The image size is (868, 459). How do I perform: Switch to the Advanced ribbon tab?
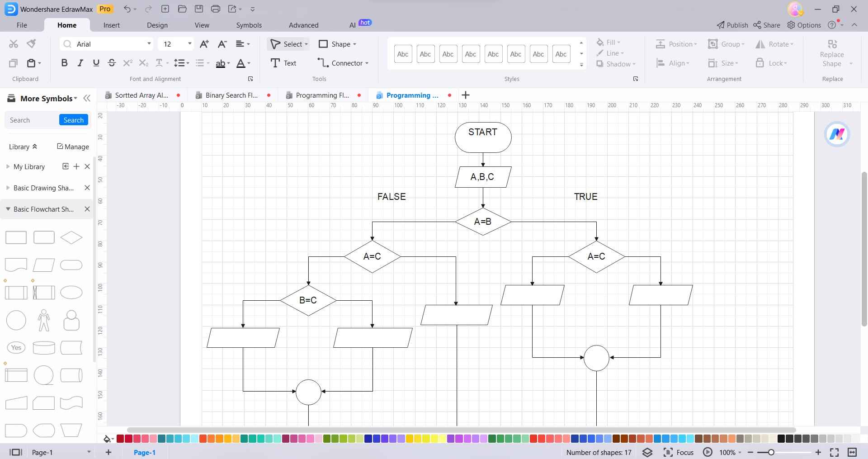pyautogui.click(x=304, y=25)
